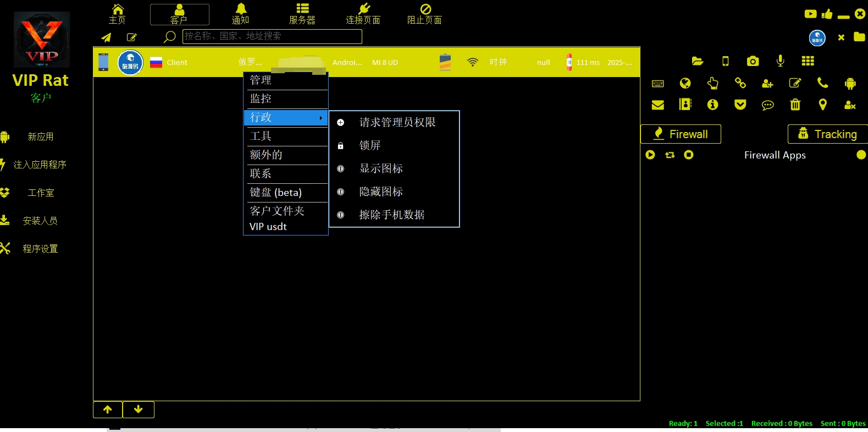This screenshot has height=432, width=868.
Task: Open the 主页 home tab
Action: [x=117, y=14]
